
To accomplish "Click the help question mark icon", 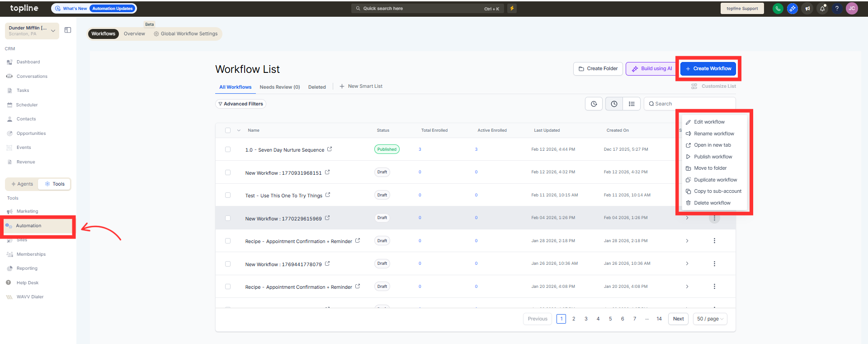I will click(x=837, y=9).
